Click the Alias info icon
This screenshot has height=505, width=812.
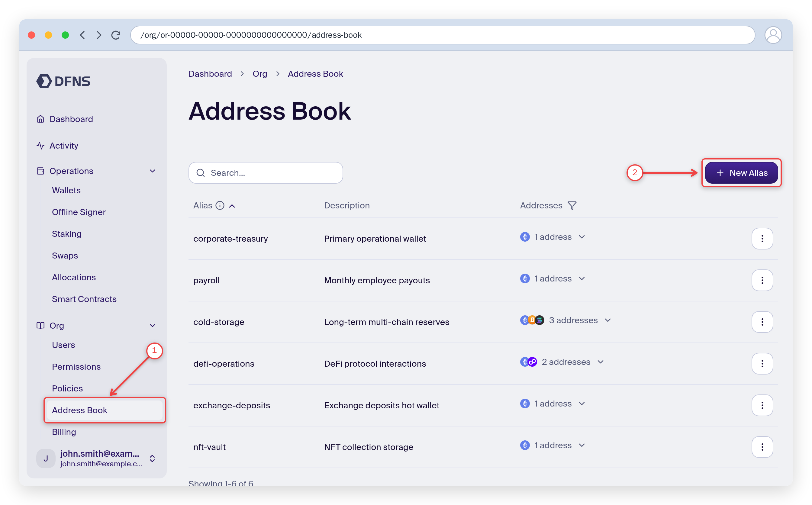tap(220, 205)
